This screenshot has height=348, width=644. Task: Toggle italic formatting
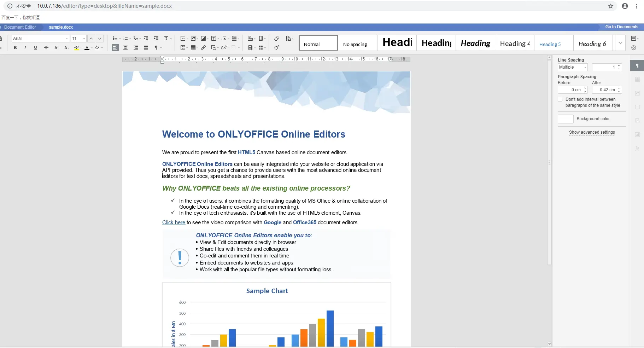click(25, 48)
